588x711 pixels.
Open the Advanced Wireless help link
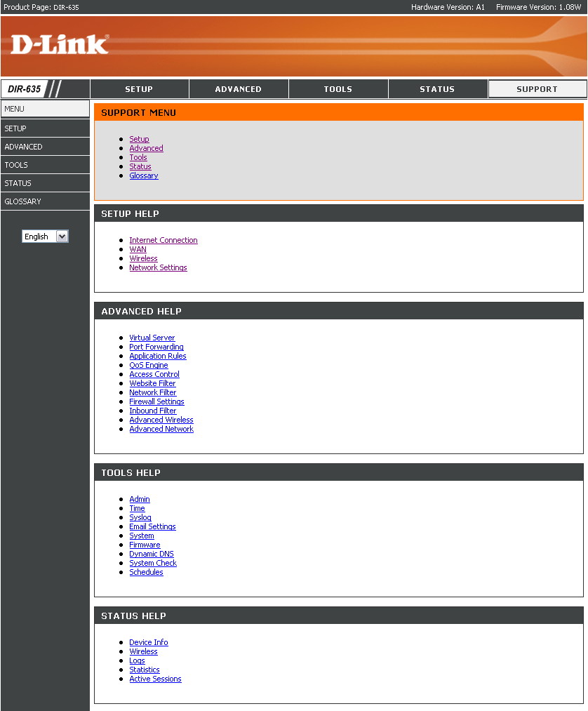161,420
